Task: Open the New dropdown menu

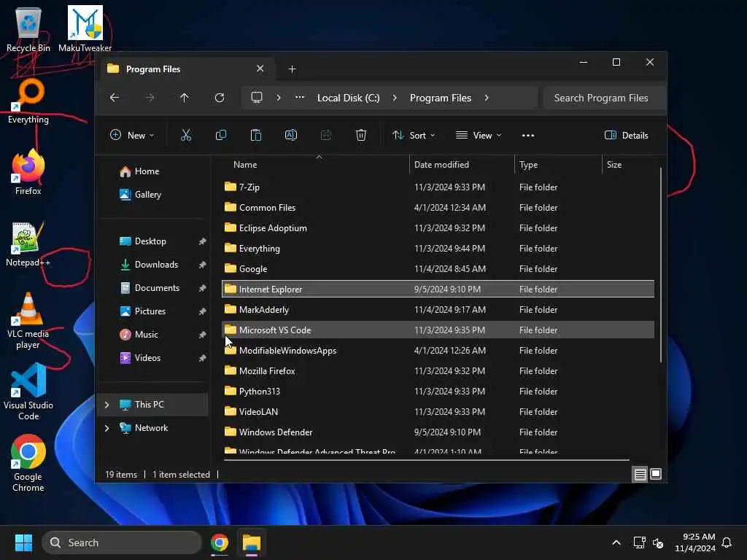Action: pyautogui.click(x=132, y=135)
